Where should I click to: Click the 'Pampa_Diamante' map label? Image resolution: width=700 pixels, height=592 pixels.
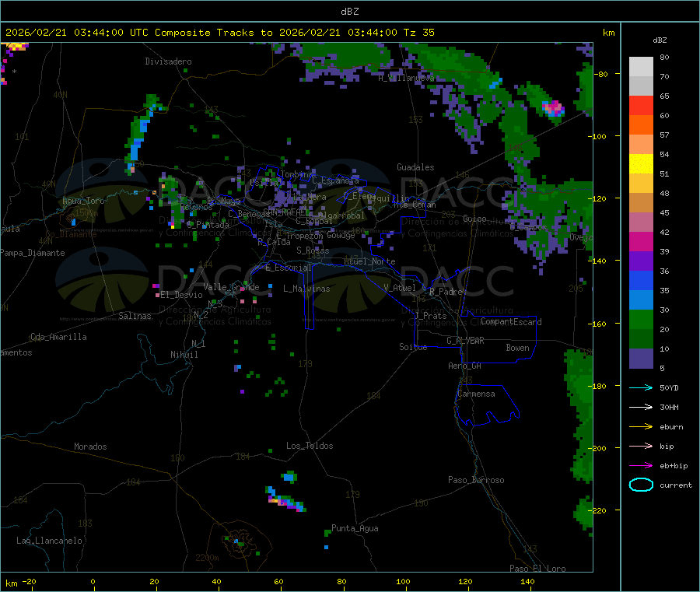(x=32, y=253)
